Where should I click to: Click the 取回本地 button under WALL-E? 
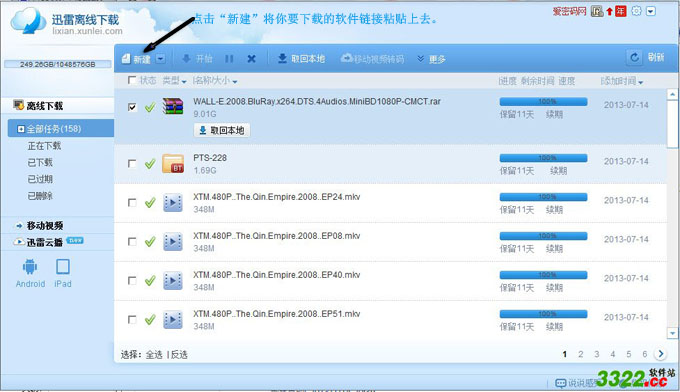(222, 130)
